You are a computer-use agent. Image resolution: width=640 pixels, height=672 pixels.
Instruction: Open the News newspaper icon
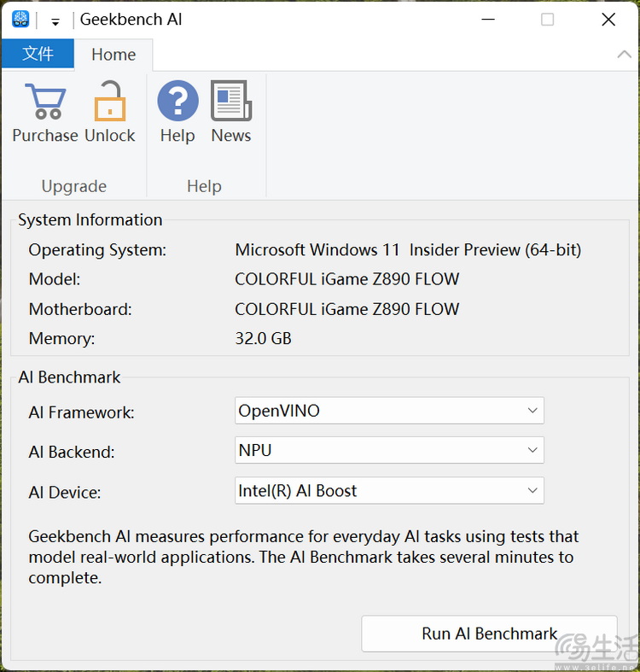click(x=231, y=101)
